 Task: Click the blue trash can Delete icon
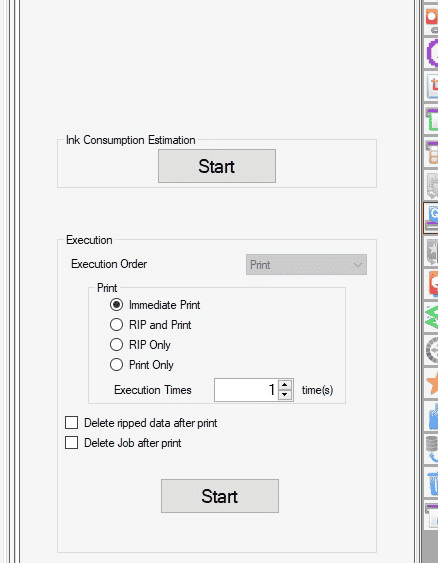coord(432,482)
